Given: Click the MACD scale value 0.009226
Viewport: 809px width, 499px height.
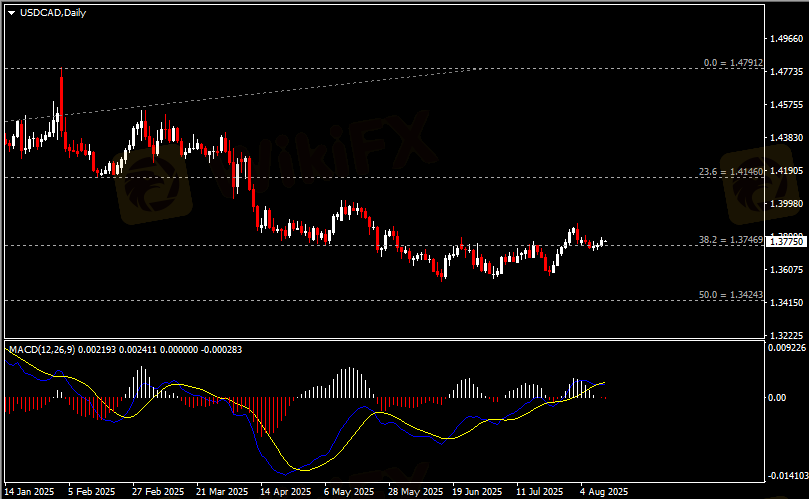Looking at the screenshot, I should pos(787,348).
